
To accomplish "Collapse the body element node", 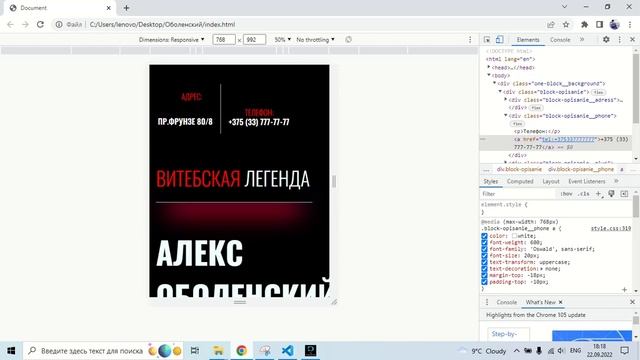I will tap(489, 75).
